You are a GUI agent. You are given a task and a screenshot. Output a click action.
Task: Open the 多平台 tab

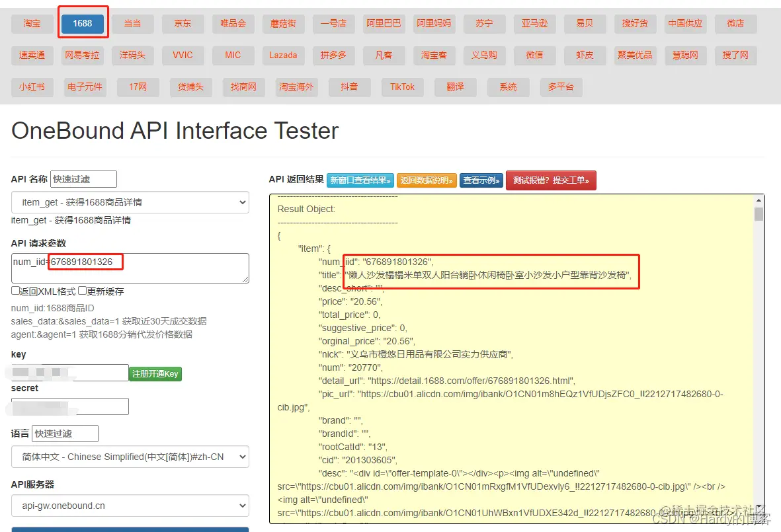[x=561, y=87]
